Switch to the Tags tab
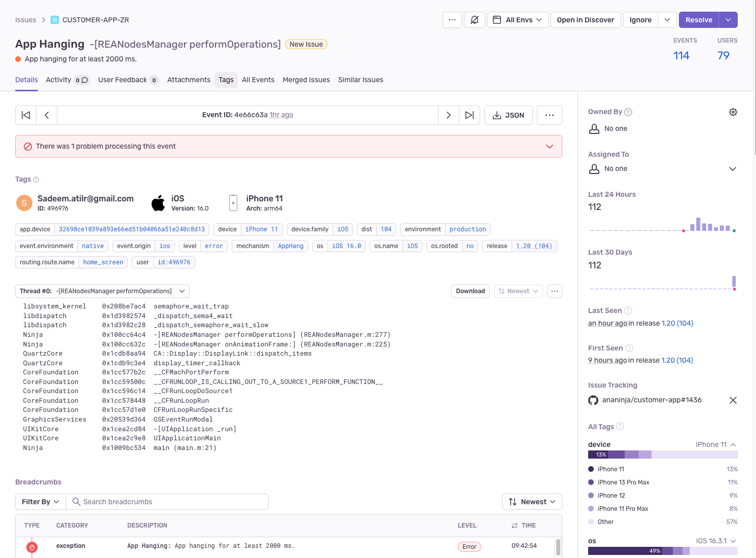 click(226, 80)
